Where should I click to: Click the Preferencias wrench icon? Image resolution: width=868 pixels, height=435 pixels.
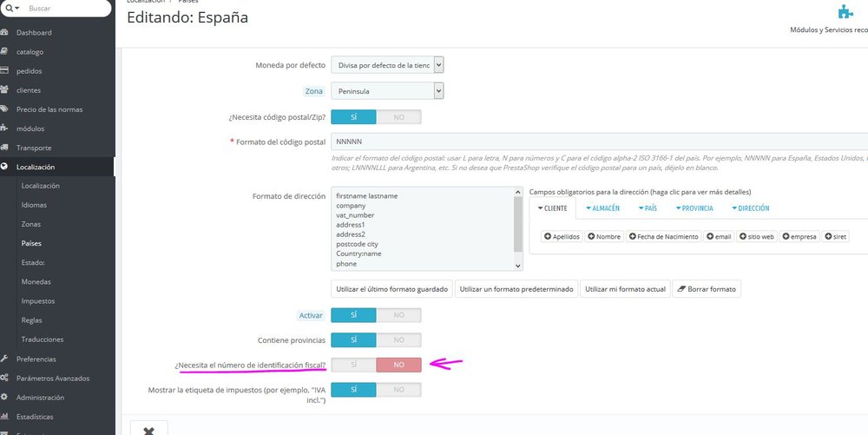tap(5, 359)
